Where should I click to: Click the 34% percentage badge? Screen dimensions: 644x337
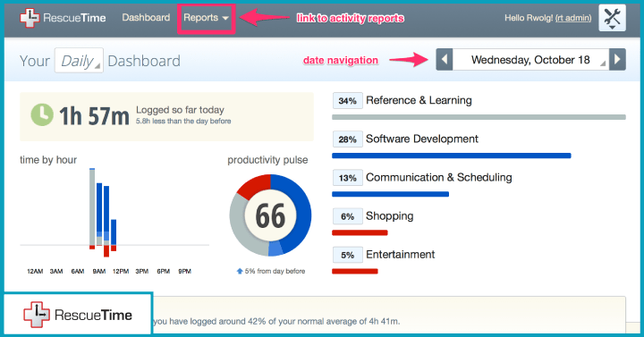pos(347,101)
